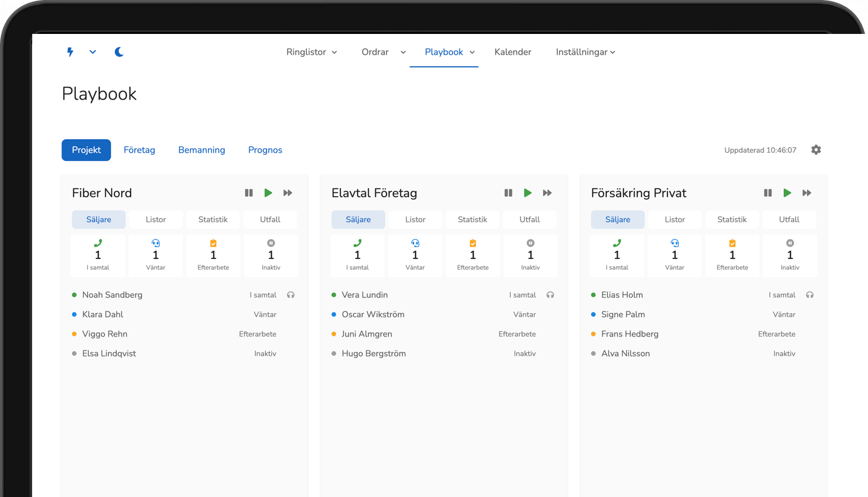Click seller Frans Hedberg row

coord(704,334)
